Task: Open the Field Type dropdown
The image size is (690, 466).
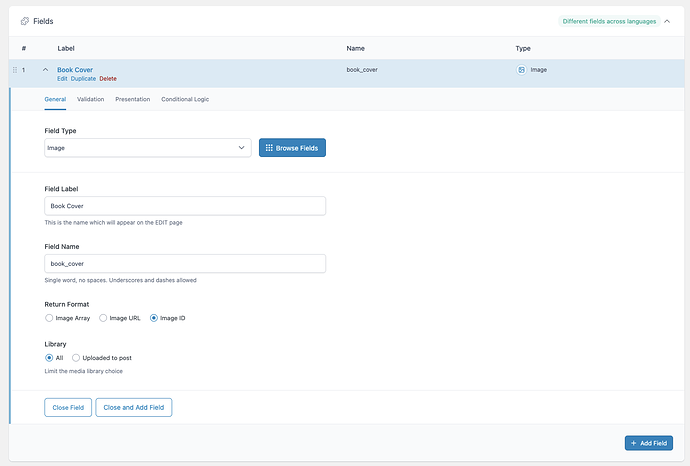Action: [x=147, y=148]
